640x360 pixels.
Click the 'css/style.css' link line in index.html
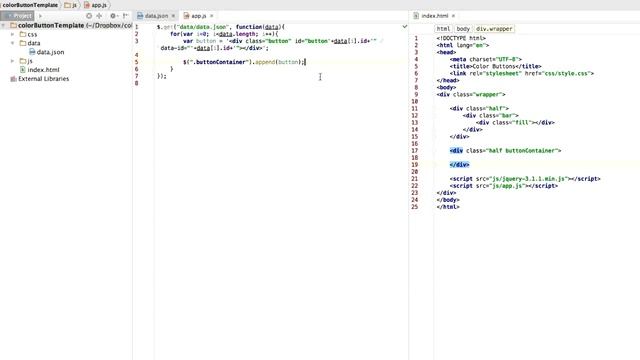tap(522, 73)
